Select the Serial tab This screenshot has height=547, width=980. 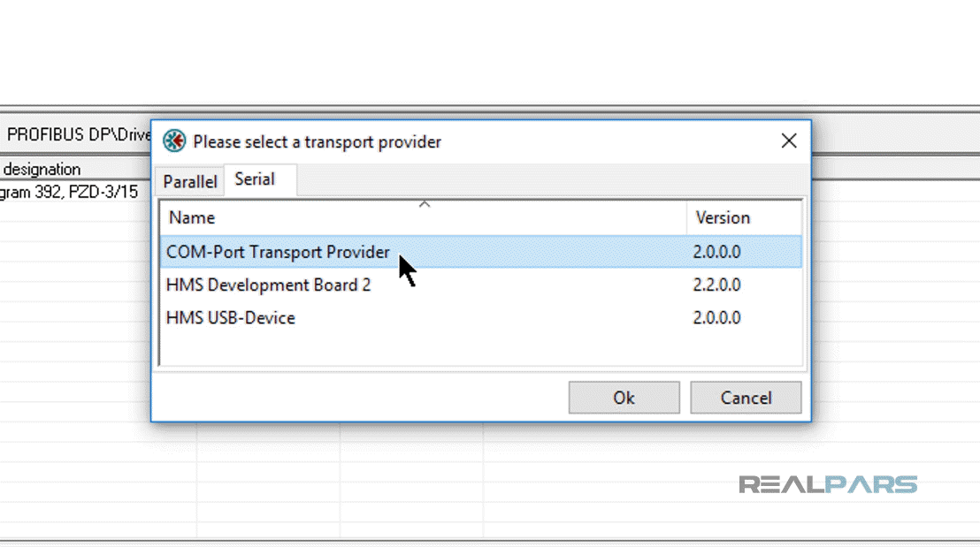coord(255,179)
